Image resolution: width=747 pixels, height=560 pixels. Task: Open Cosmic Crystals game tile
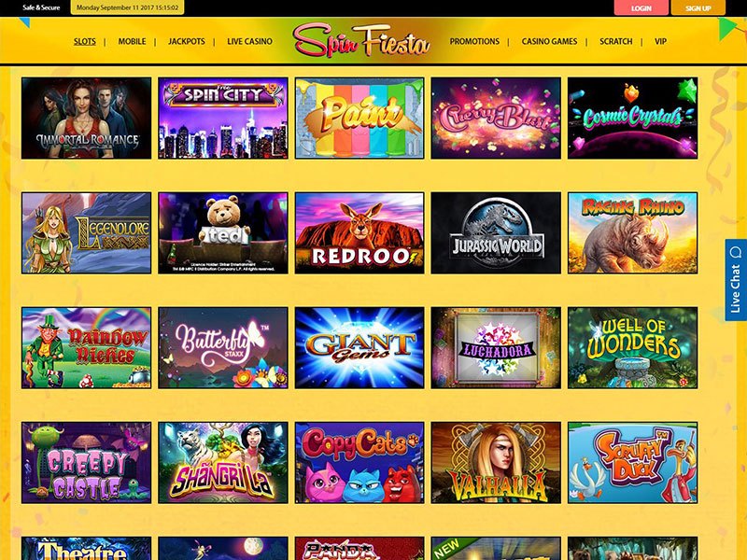tap(633, 119)
